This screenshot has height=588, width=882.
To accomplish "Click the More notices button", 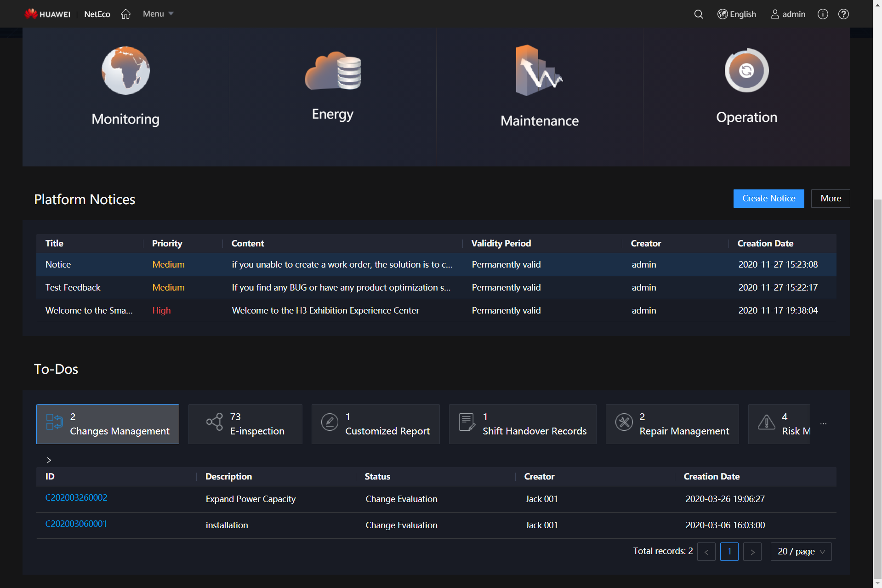I will (x=830, y=199).
